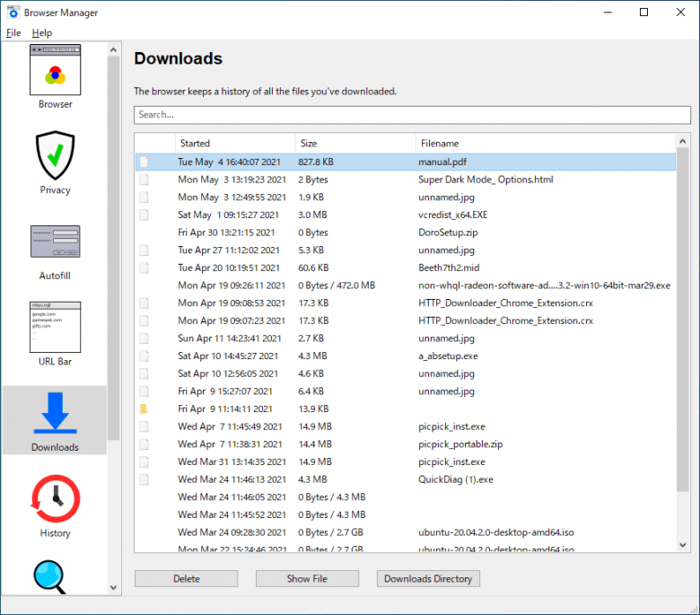
Task: Open the Browser section icon
Action: pyautogui.click(x=55, y=70)
